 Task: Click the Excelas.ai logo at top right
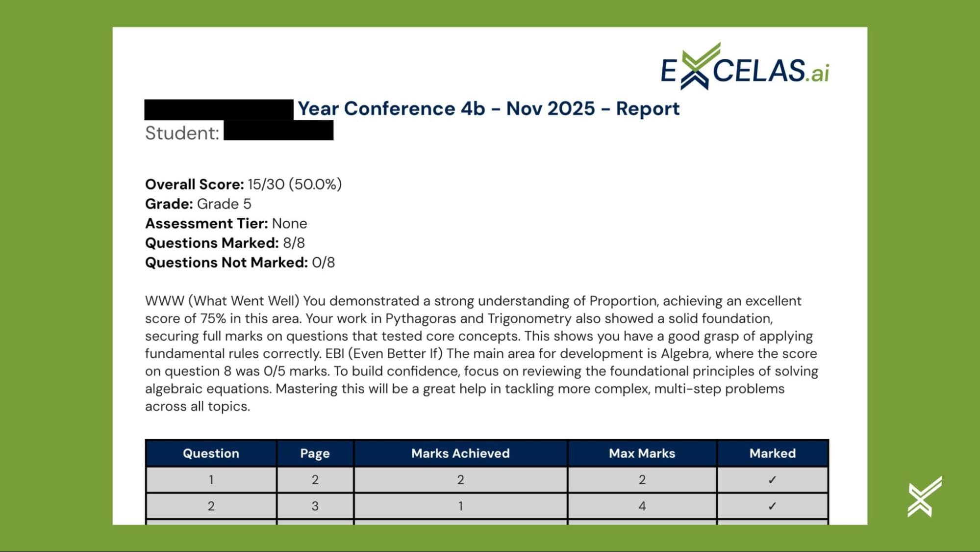point(744,68)
